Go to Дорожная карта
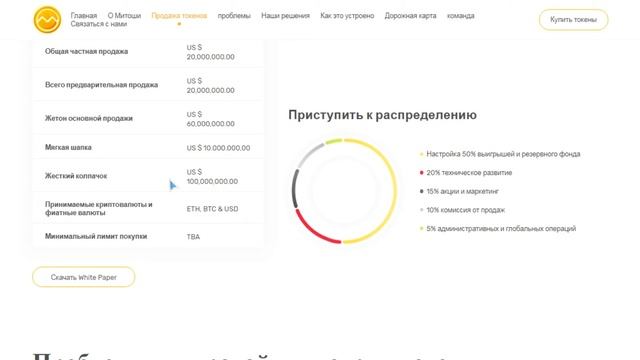 point(410,16)
